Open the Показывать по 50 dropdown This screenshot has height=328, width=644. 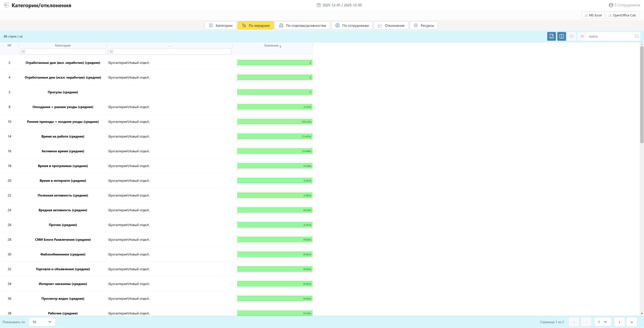42,322
